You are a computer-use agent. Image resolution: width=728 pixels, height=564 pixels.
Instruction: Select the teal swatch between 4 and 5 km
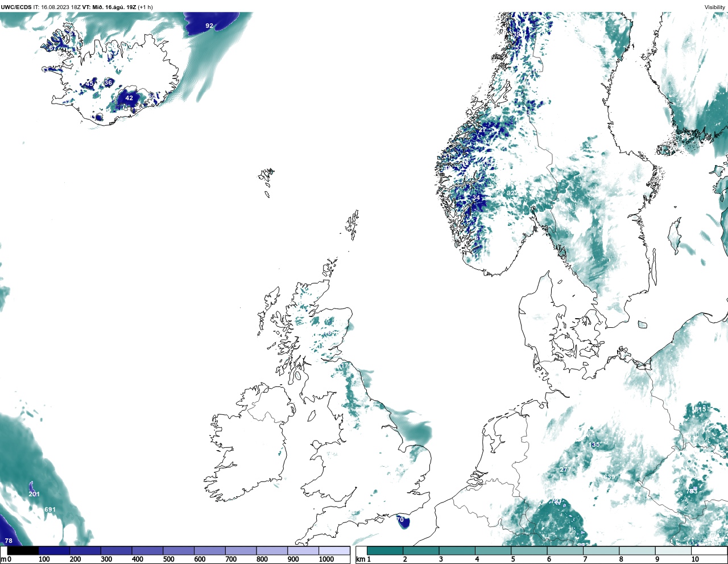point(493,551)
